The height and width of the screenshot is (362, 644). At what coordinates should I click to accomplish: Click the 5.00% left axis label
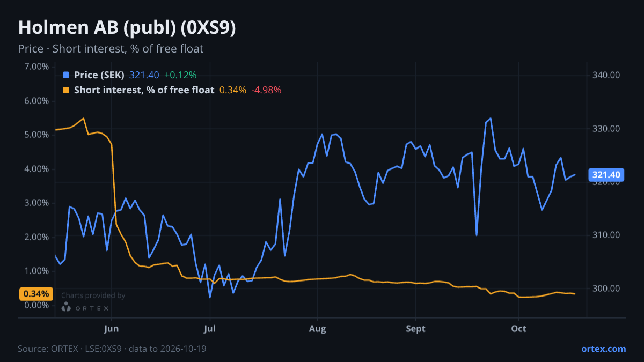pos(36,135)
